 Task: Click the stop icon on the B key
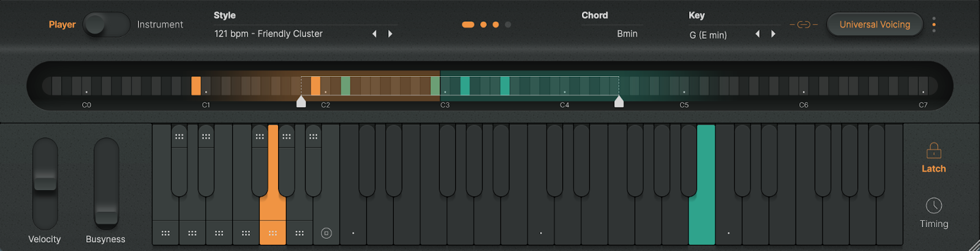pyautogui.click(x=326, y=233)
